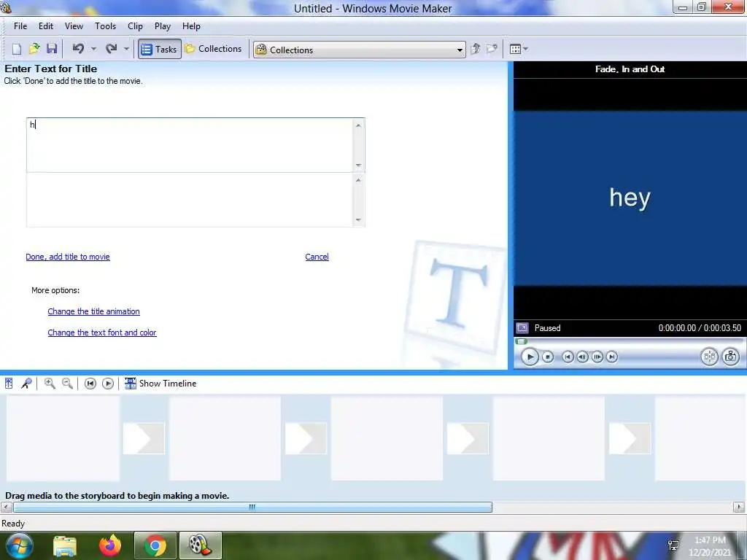Open Narrate Timeline microphone icon
Image resolution: width=747 pixels, height=560 pixels.
click(x=27, y=384)
